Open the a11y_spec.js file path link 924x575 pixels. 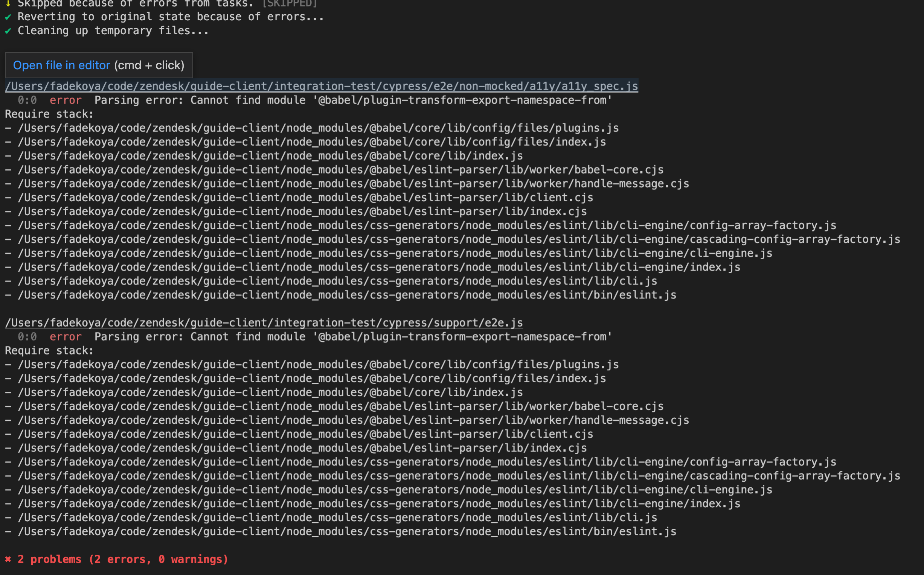321,86
